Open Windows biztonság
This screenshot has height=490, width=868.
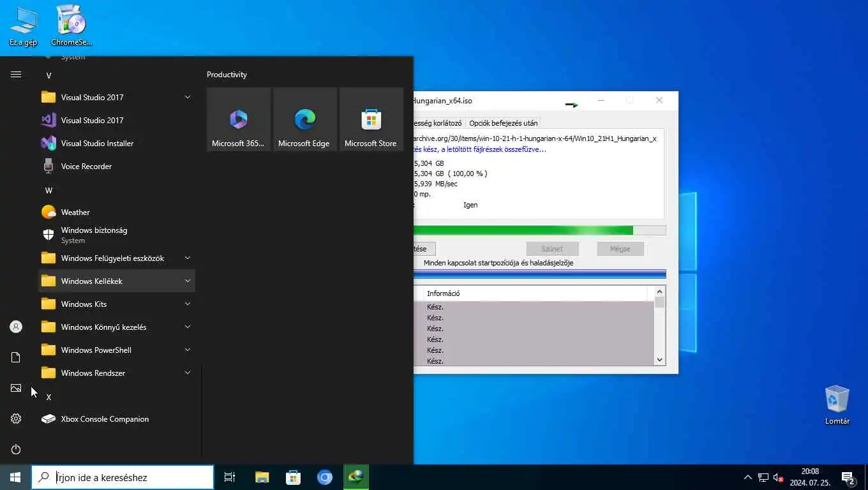tap(117, 235)
